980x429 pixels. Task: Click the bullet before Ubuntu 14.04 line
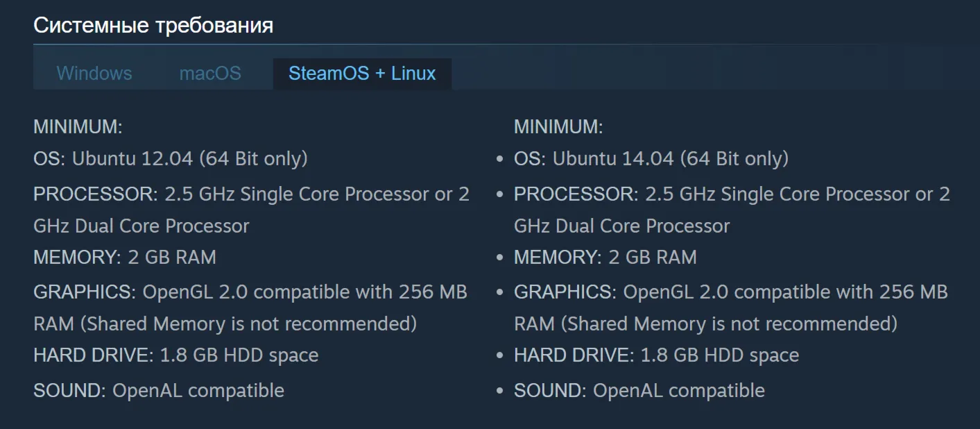point(500,160)
